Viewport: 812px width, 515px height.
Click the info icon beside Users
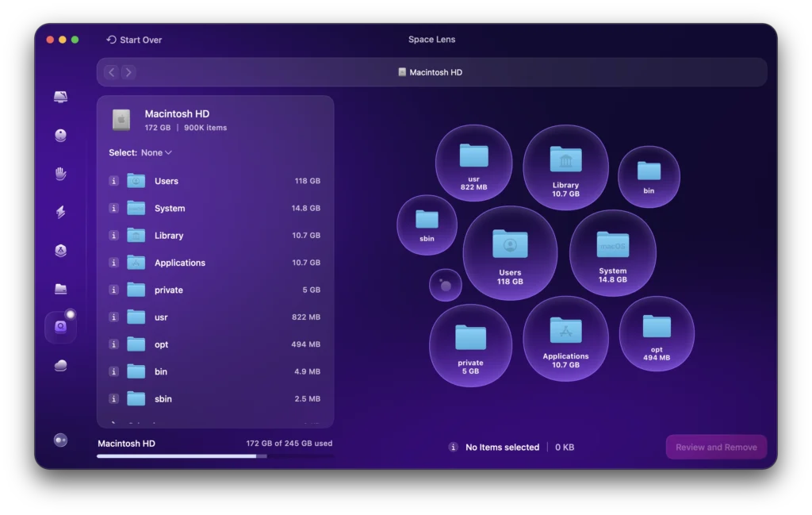pos(112,181)
